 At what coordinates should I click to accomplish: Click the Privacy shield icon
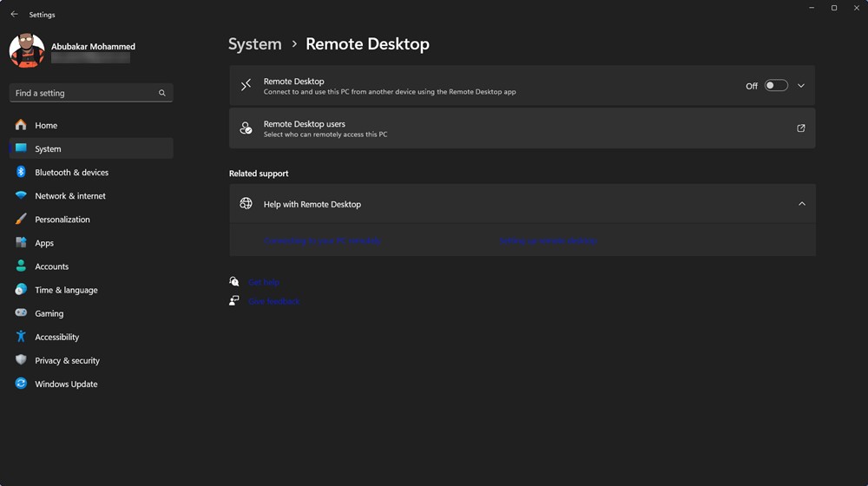tap(21, 360)
